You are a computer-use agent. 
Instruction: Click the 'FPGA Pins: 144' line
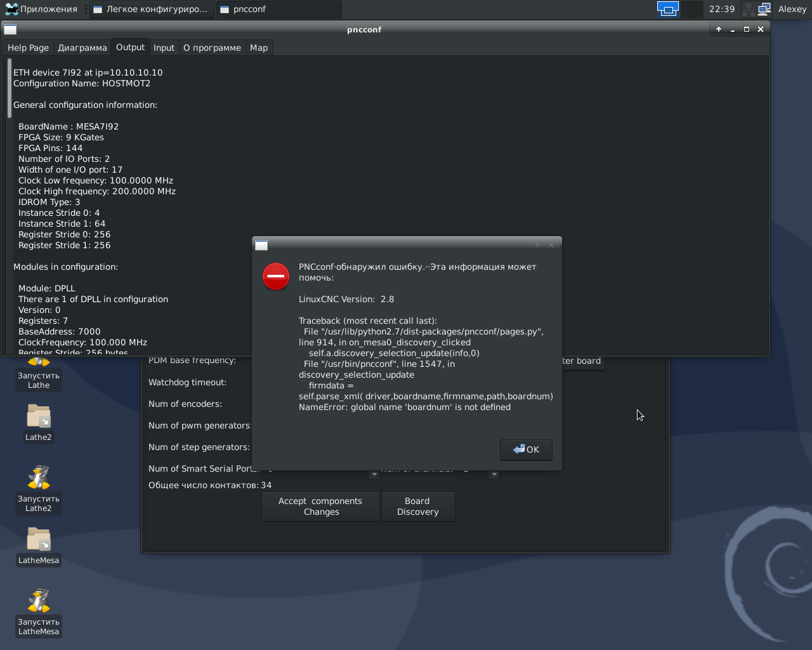pyautogui.click(x=50, y=148)
